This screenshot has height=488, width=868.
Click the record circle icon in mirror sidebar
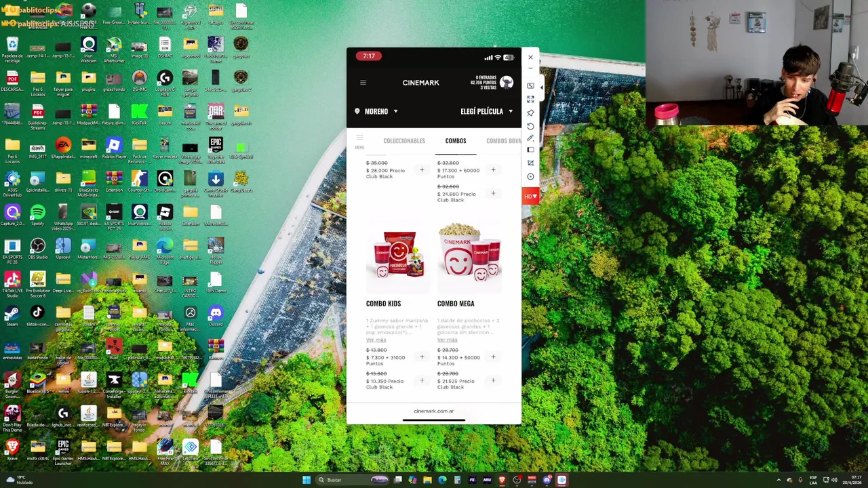[x=530, y=177]
